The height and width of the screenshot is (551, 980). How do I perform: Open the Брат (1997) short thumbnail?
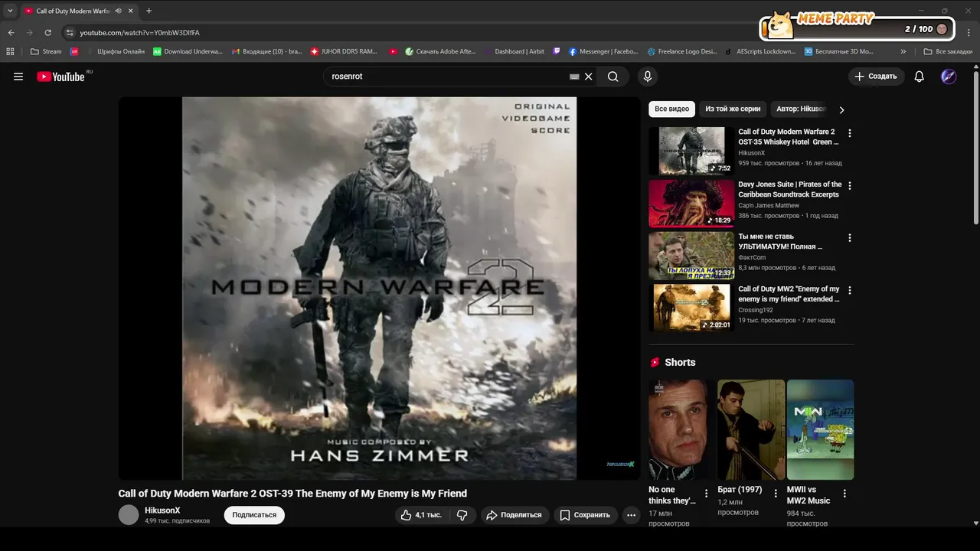(x=751, y=429)
